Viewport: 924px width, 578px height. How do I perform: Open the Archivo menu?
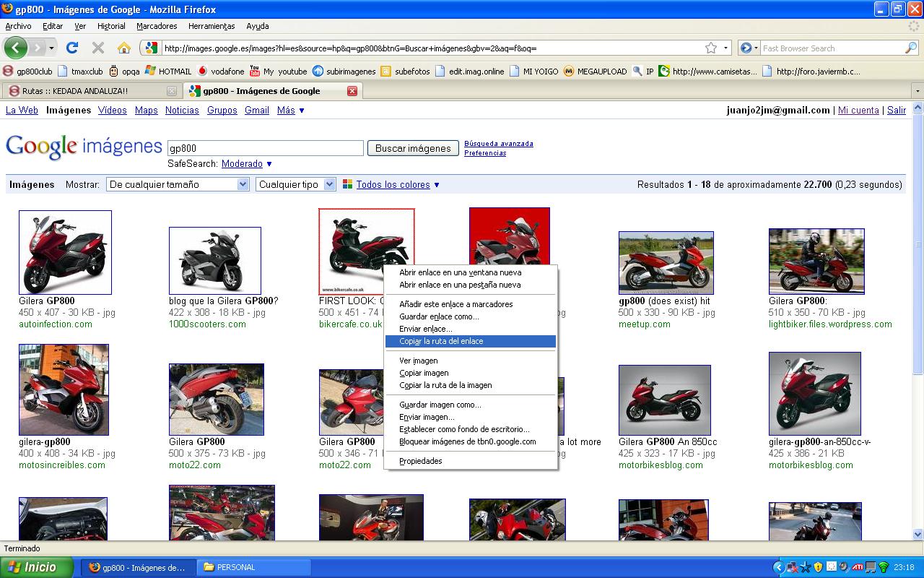pyautogui.click(x=18, y=26)
